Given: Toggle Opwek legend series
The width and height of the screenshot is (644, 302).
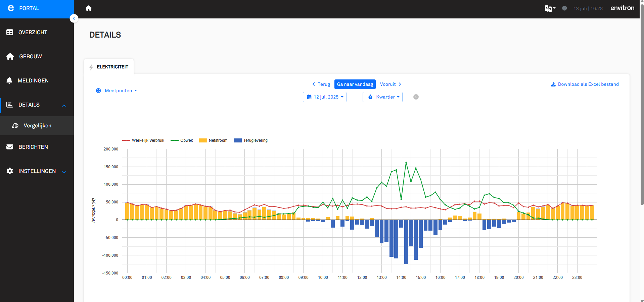Looking at the screenshot, I should tap(182, 141).
